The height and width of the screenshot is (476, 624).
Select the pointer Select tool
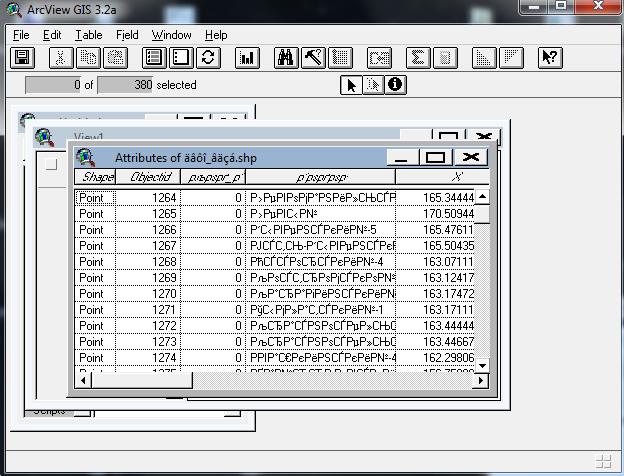[x=351, y=85]
